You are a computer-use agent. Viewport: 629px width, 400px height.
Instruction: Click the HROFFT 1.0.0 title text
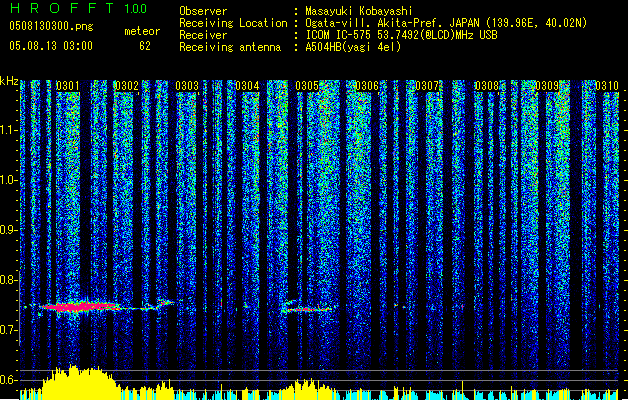[79, 8]
